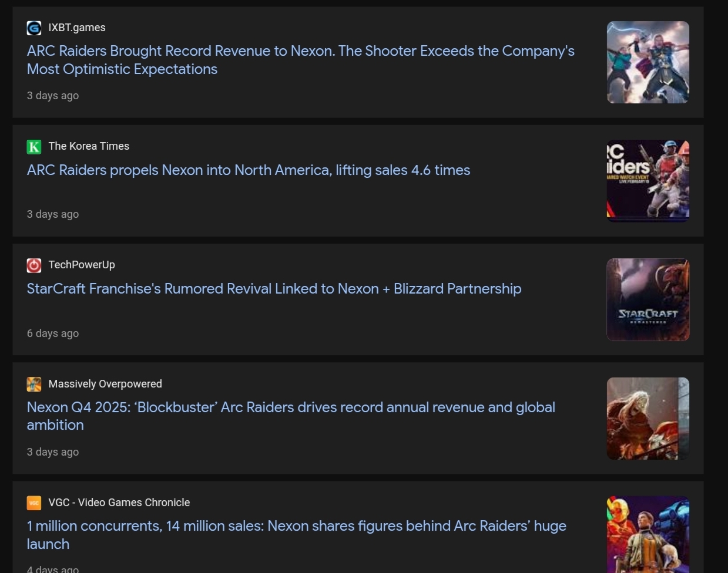Open the StarCraft Franchise's Rumored Revival headline
This screenshot has width=728, height=573.
(x=274, y=289)
